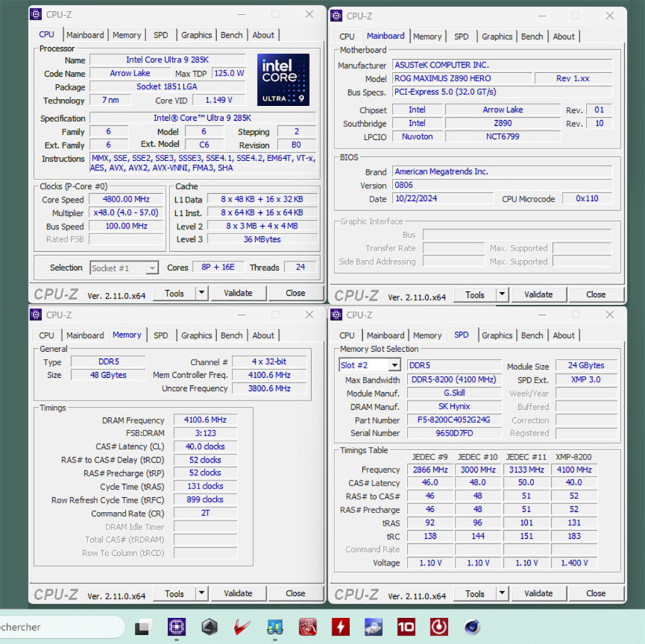Open Graphics tab in the Mainboard window

(497, 36)
